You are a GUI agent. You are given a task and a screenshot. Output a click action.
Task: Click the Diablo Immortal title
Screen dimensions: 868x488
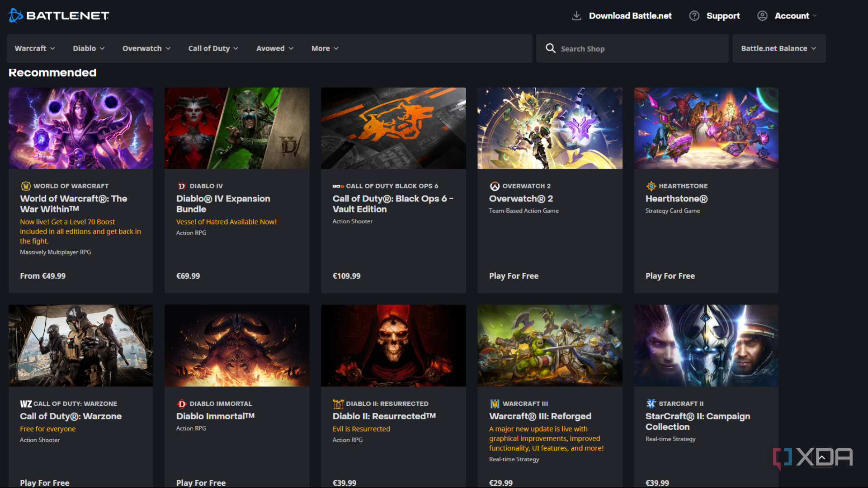pos(215,416)
